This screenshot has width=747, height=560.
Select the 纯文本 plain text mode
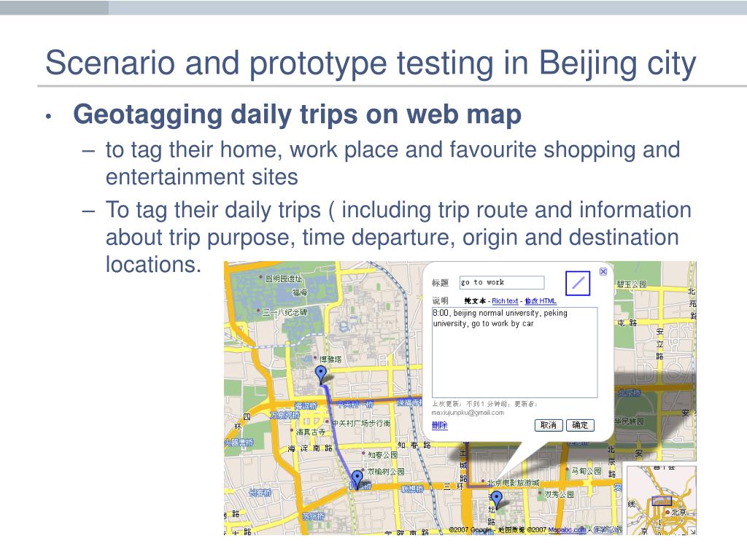pyautogui.click(x=475, y=301)
